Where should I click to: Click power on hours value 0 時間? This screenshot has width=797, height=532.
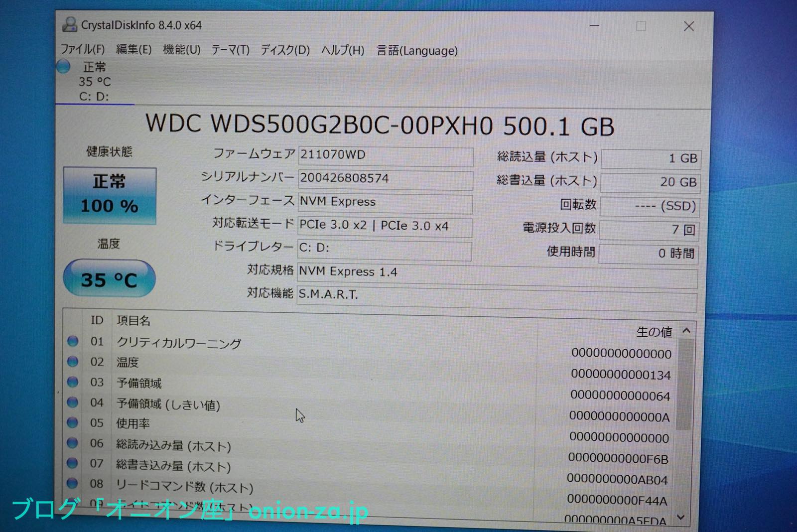coord(649,254)
